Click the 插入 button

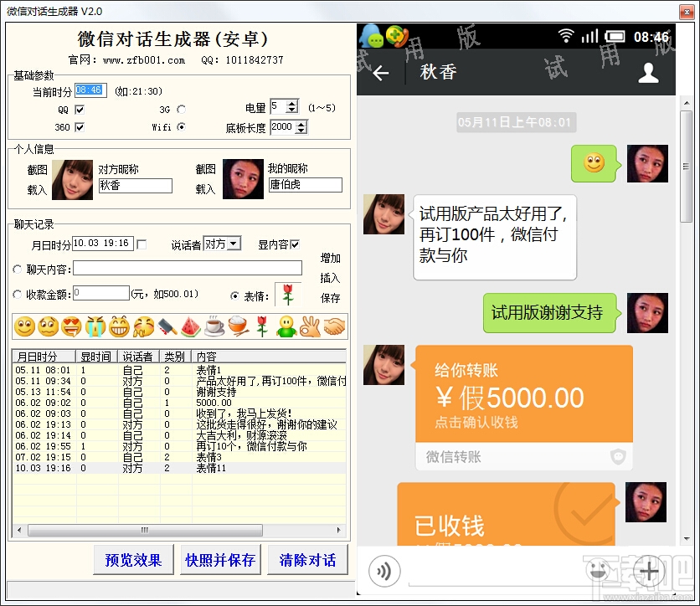click(x=331, y=278)
